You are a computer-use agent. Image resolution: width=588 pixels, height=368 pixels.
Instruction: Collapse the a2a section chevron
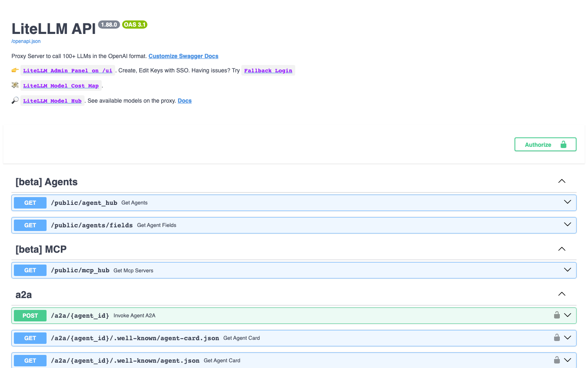[x=562, y=294]
